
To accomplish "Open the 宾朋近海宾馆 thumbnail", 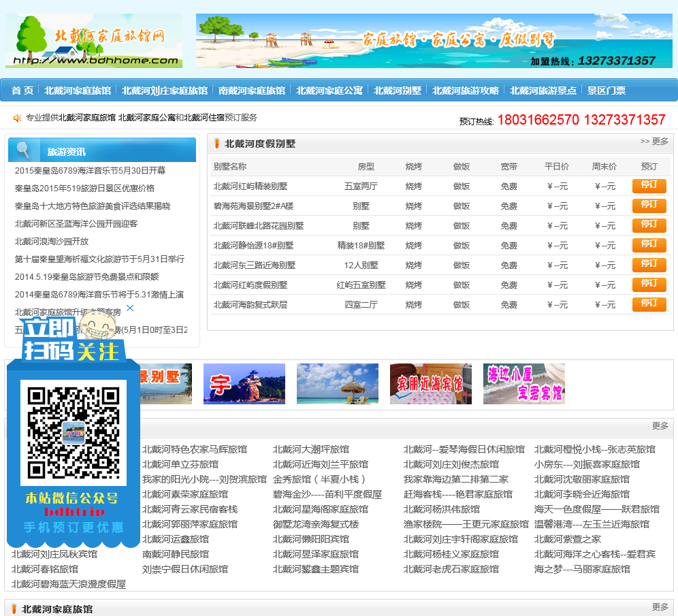I will point(430,384).
